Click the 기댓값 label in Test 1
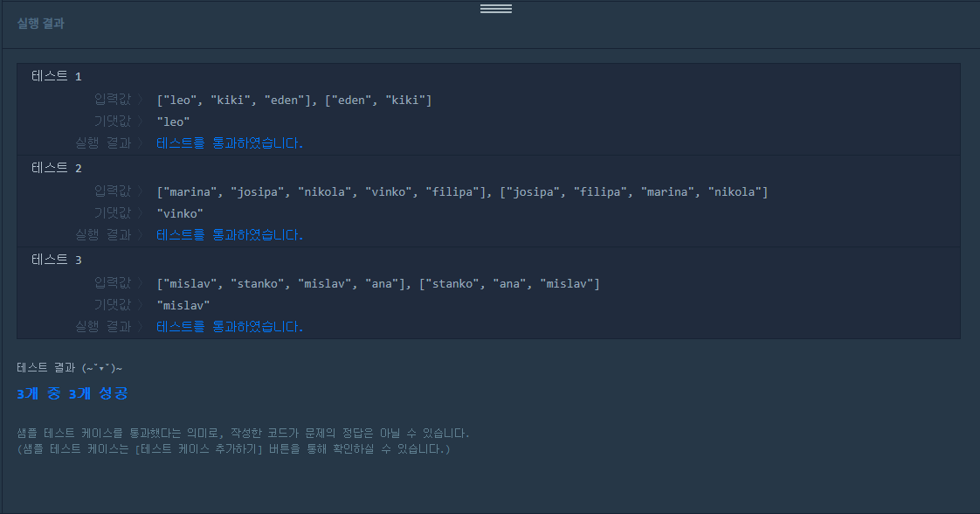 [x=113, y=121]
